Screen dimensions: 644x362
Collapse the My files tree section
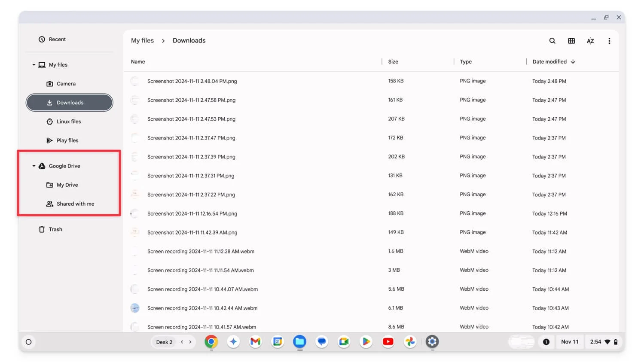click(34, 65)
